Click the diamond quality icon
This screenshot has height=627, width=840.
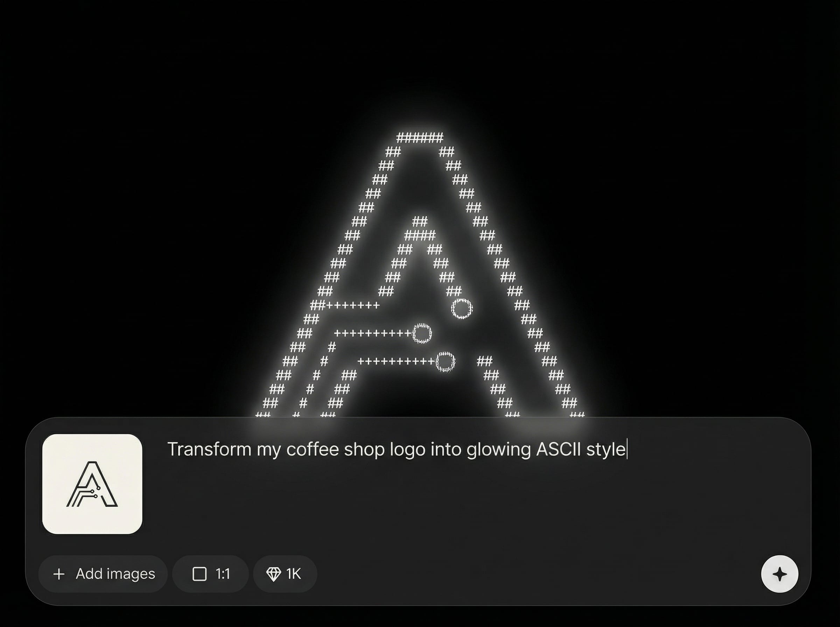[x=273, y=574]
